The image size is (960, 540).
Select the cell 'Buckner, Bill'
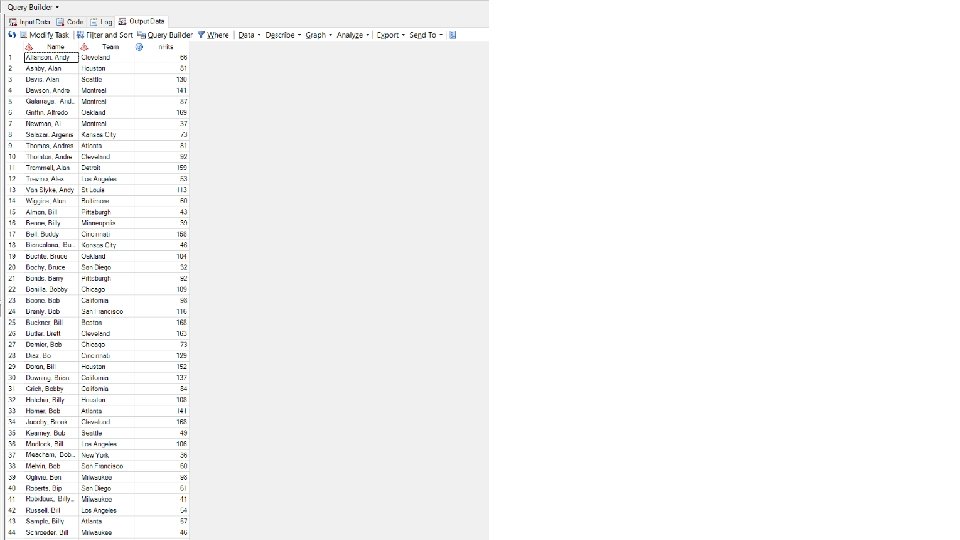[51, 323]
